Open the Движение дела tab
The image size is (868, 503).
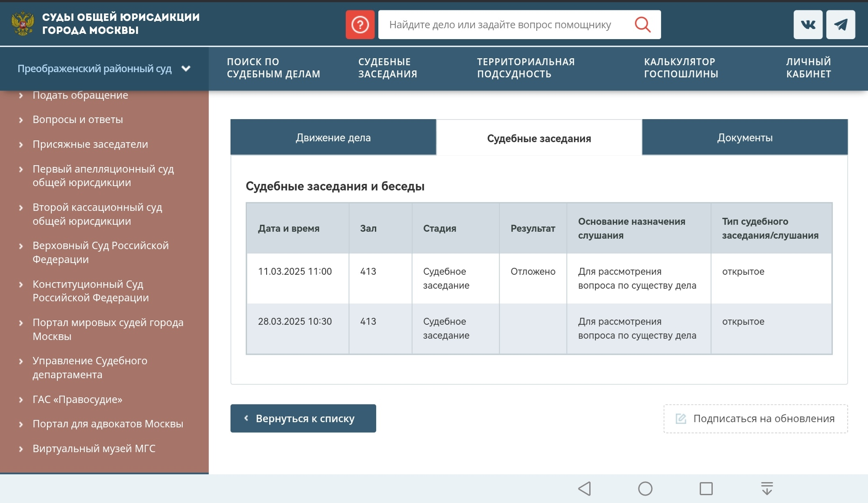click(333, 137)
